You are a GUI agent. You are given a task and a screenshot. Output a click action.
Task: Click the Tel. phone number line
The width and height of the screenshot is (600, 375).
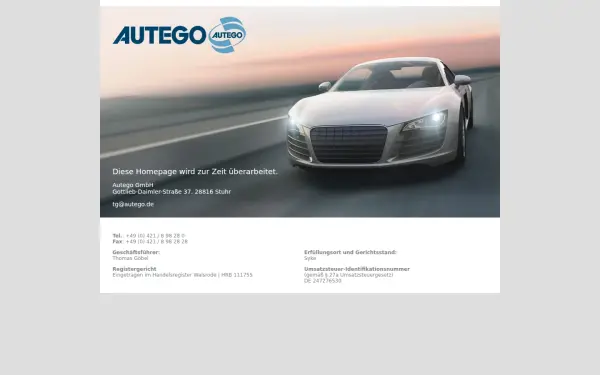tap(149, 236)
